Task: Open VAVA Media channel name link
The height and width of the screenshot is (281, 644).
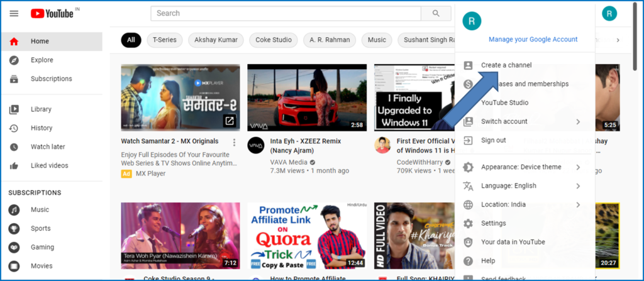Action: (x=289, y=162)
